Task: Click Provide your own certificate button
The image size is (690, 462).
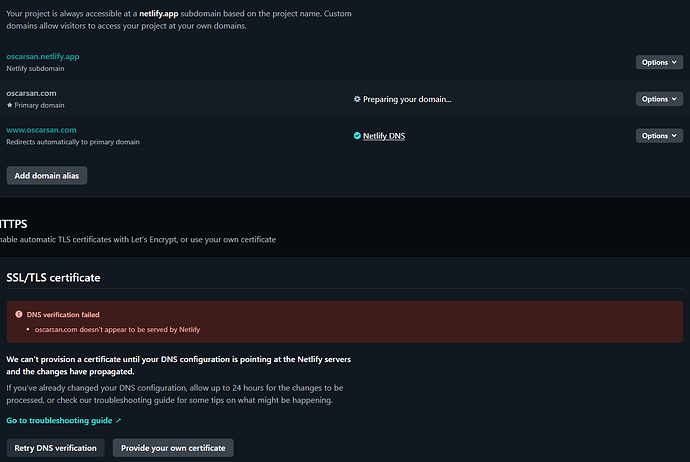Action: pos(173,448)
